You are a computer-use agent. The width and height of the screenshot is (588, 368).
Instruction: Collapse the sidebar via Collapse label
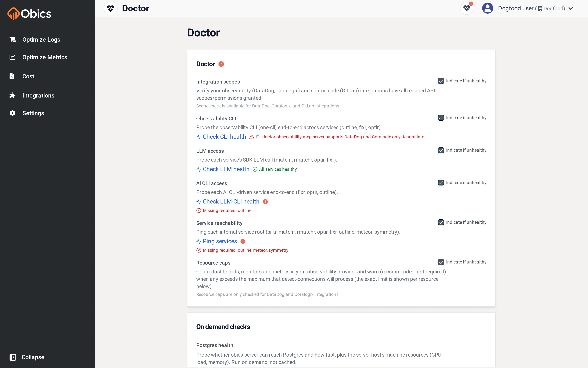tap(33, 357)
